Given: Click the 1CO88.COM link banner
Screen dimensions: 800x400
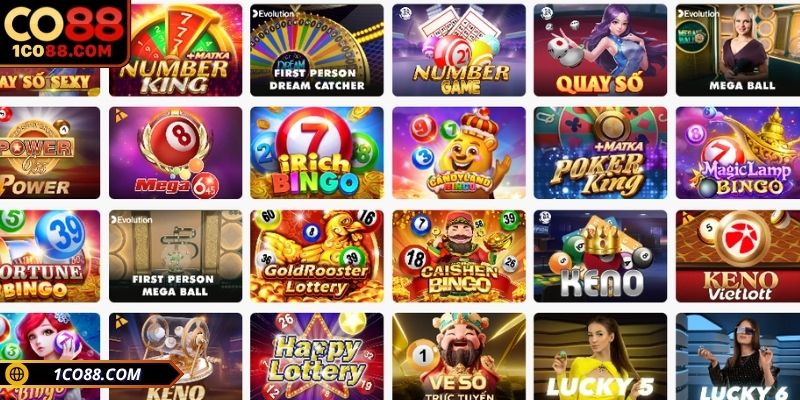Looking at the screenshot, I should tap(91, 374).
